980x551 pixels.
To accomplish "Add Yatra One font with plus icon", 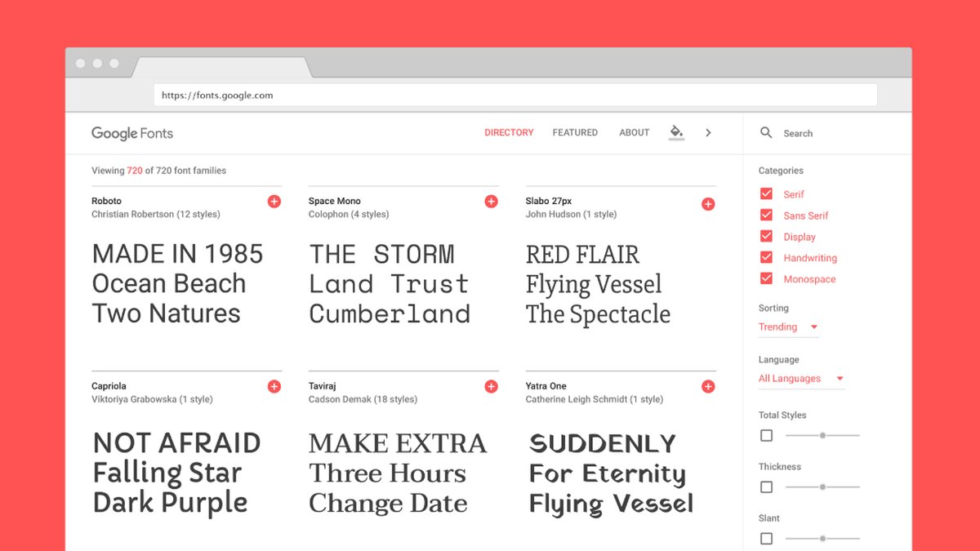I will click(x=708, y=387).
